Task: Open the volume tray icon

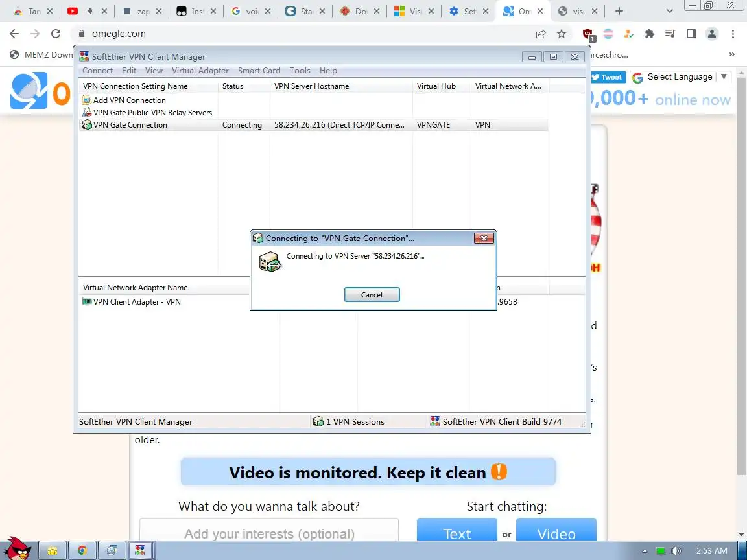Action: 676,551
